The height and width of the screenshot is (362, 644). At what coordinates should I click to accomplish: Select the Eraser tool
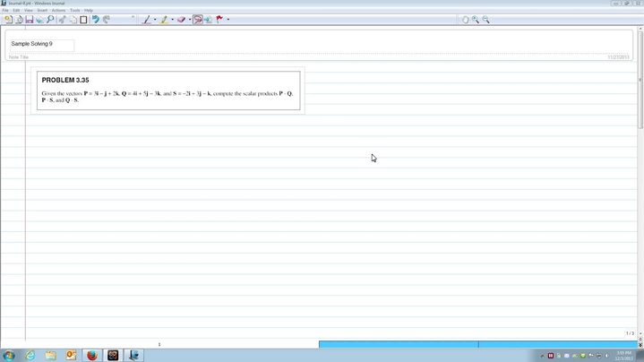tap(182, 19)
